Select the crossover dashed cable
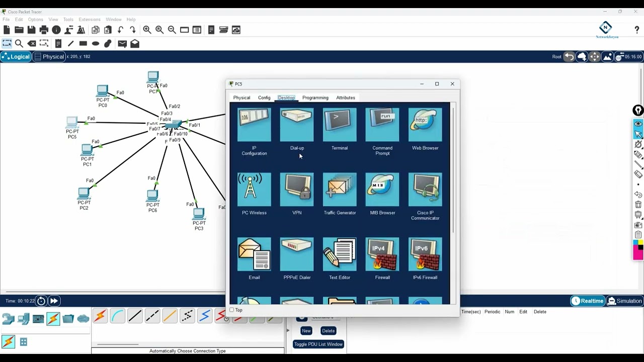 pyautogui.click(x=152, y=316)
